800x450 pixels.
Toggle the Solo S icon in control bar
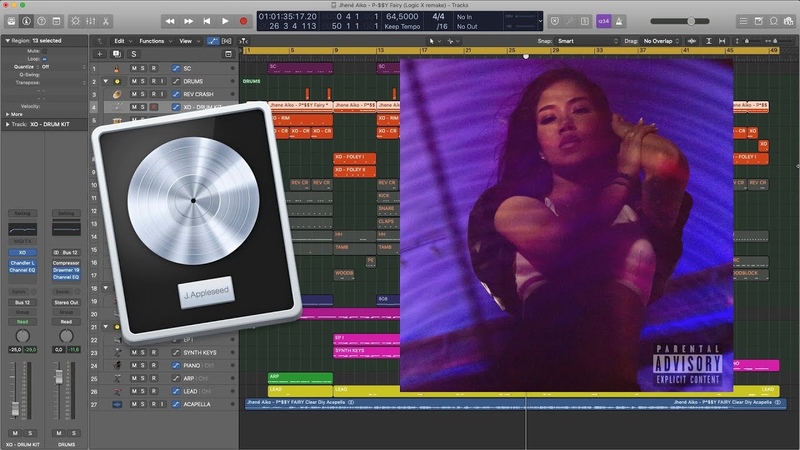[585, 21]
